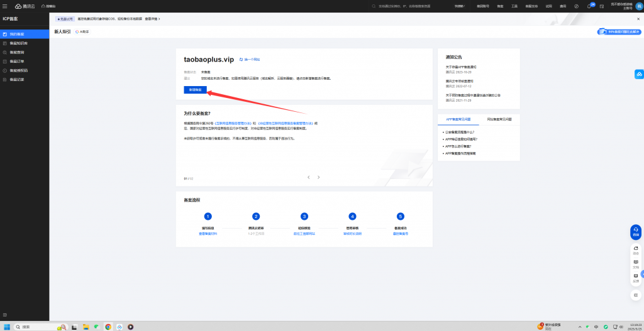Click the 免费试用 tag in banner
The height and width of the screenshot is (331, 644).
click(65, 19)
